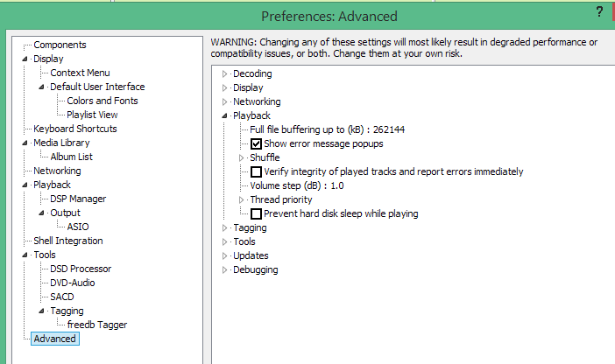Viewport: 615px width, 364px height.
Task: Select SACD under Tools
Action: (x=62, y=297)
